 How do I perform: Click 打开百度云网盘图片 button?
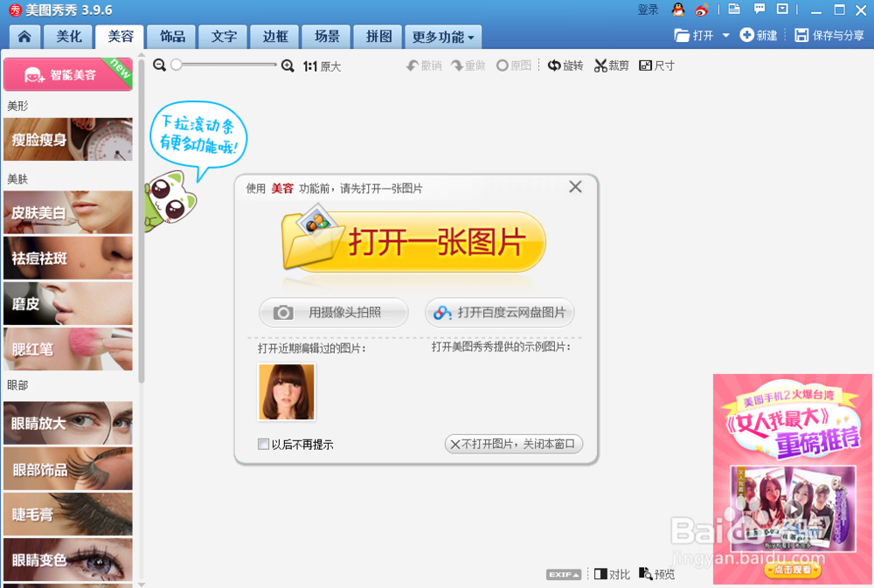pos(499,313)
